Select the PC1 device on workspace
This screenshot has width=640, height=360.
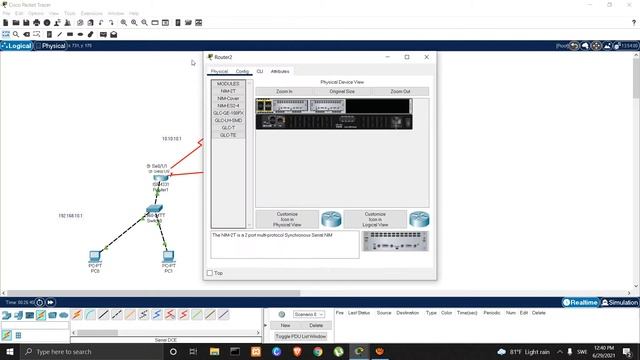[168, 256]
